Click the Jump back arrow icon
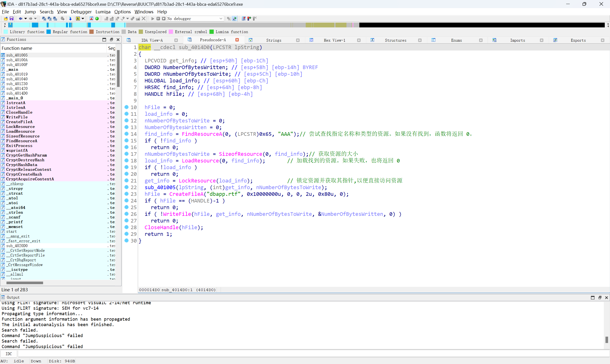This screenshot has height=364, width=610. 20,19
